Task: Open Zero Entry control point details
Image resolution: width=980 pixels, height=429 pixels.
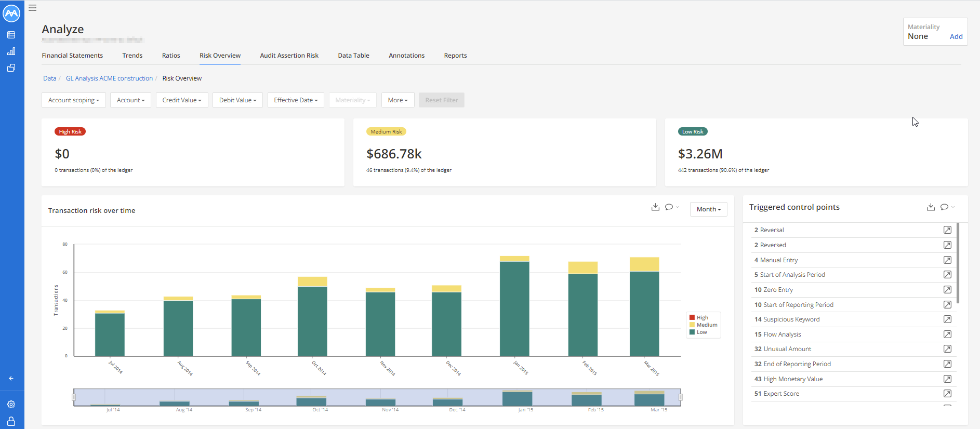Action: (x=947, y=290)
